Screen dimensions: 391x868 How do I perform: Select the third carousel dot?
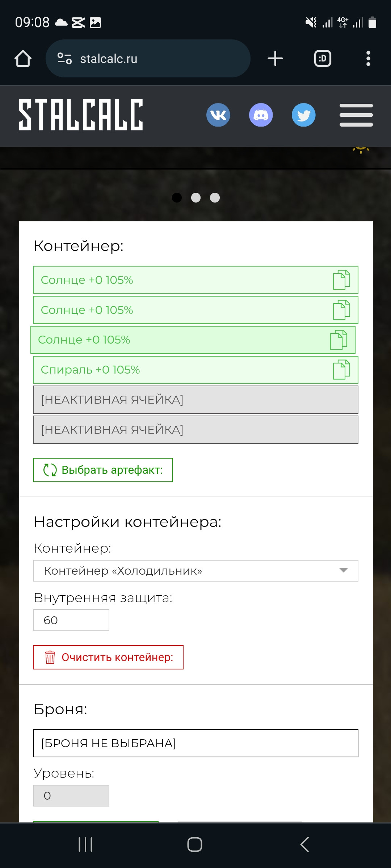pyautogui.click(x=215, y=197)
